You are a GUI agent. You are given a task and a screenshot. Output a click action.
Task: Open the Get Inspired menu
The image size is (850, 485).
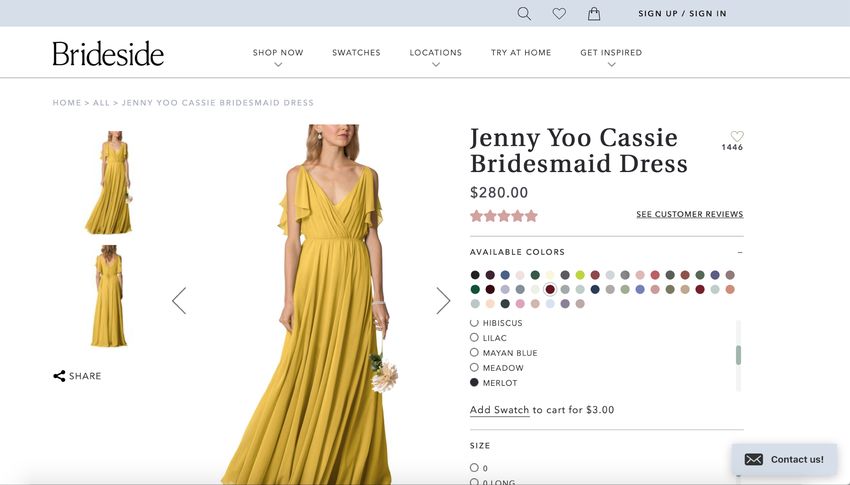[611, 53]
